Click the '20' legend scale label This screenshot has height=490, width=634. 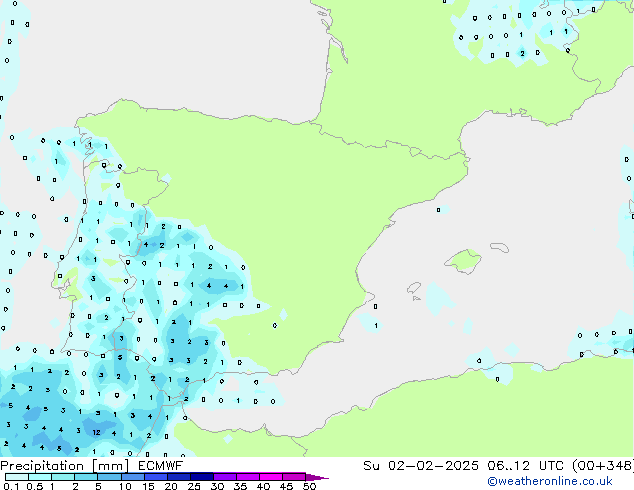click(171, 486)
